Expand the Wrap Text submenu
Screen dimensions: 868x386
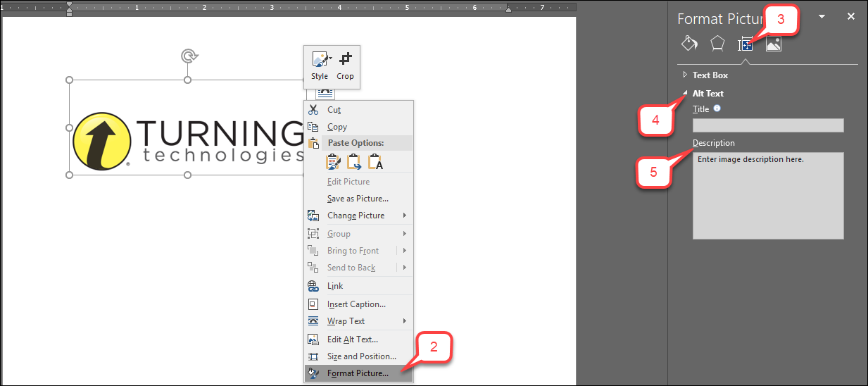click(x=358, y=321)
